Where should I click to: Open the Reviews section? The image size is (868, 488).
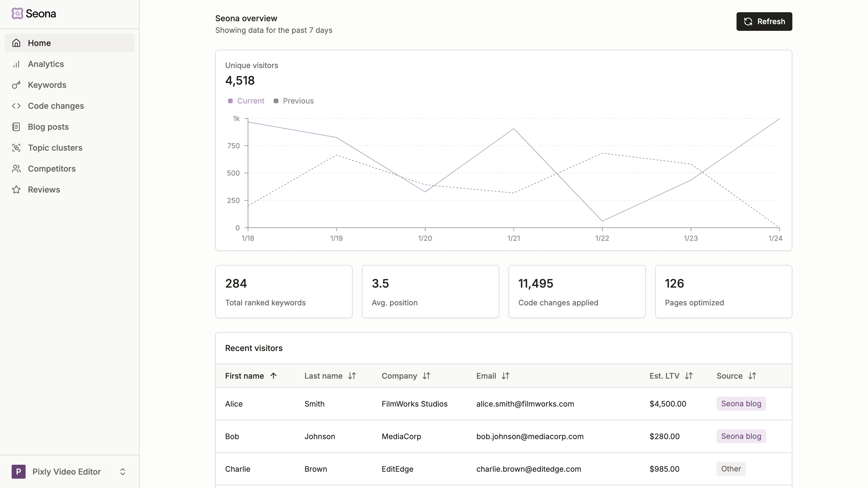pyautogui.click(x=44, y=190)
